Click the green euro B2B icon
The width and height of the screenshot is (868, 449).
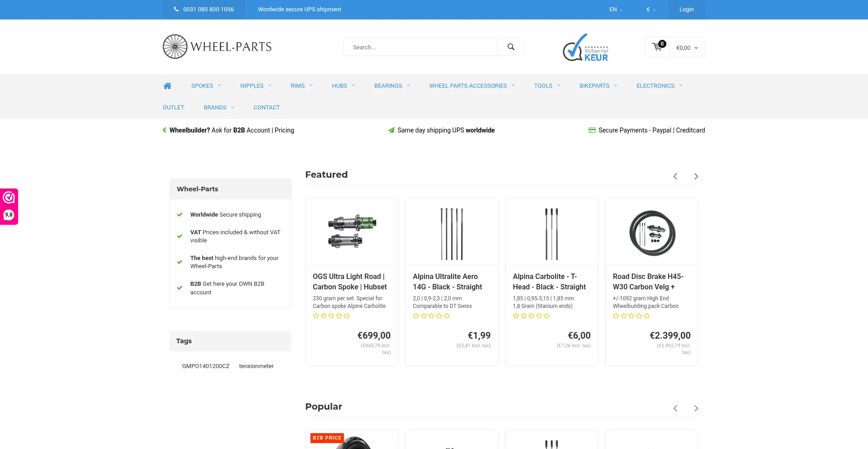click(x=165, y=130)
